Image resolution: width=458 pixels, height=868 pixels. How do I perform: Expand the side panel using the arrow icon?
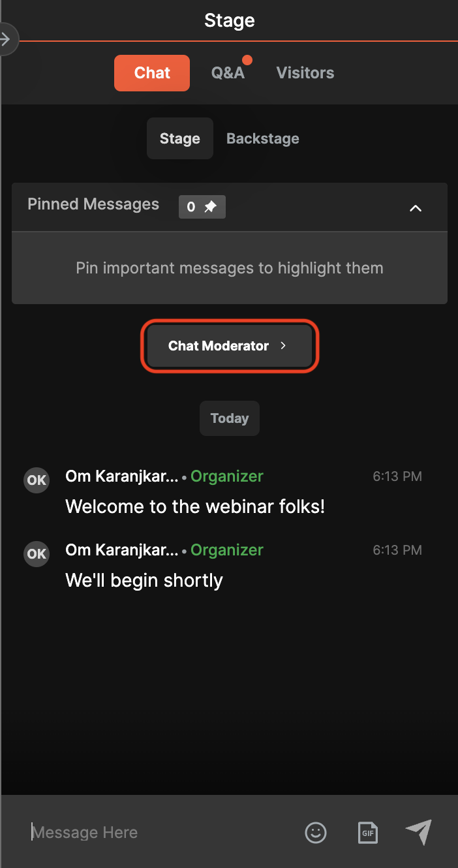(x=8, y=39)
